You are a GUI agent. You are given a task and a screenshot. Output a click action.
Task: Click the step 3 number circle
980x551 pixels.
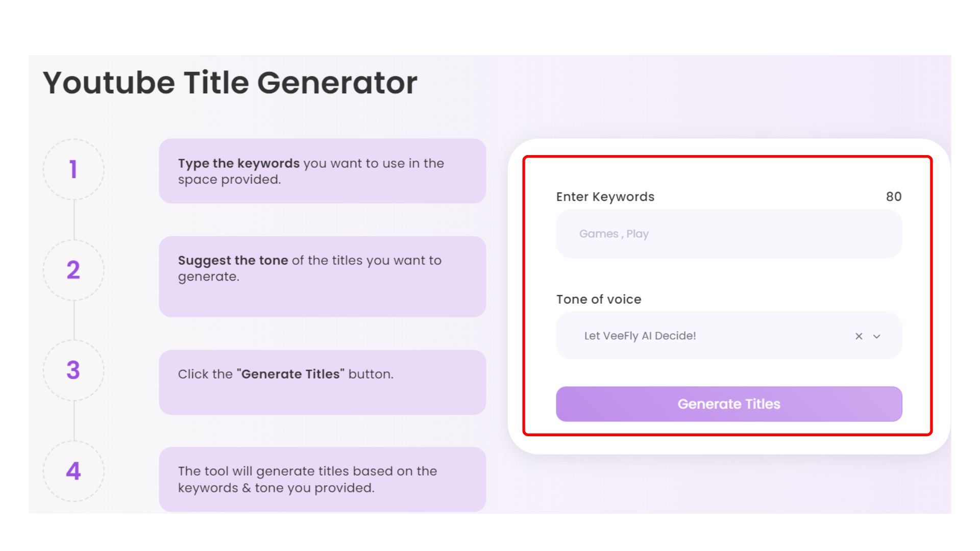coord(73,370)
